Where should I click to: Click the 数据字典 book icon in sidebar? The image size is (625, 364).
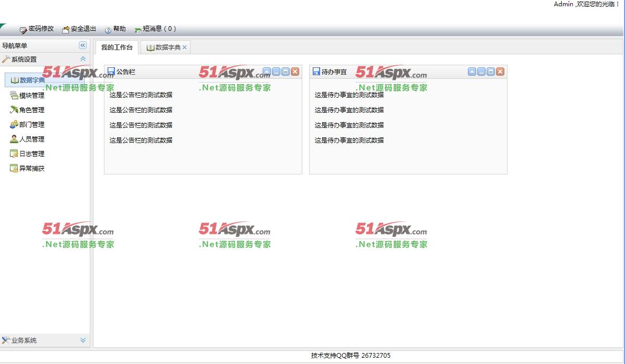pyautogui.click(x=14, y=80)
